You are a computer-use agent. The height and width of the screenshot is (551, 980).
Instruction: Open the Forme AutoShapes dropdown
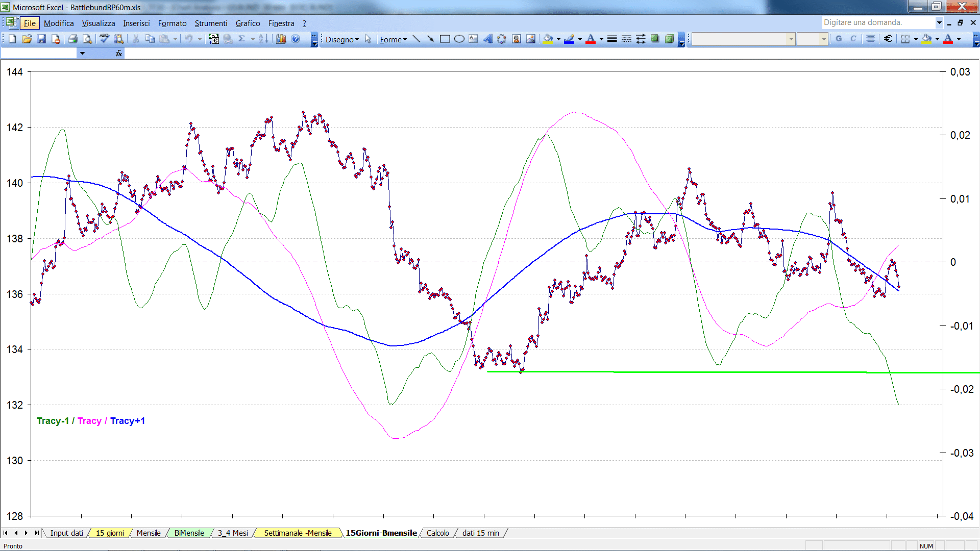393,39
